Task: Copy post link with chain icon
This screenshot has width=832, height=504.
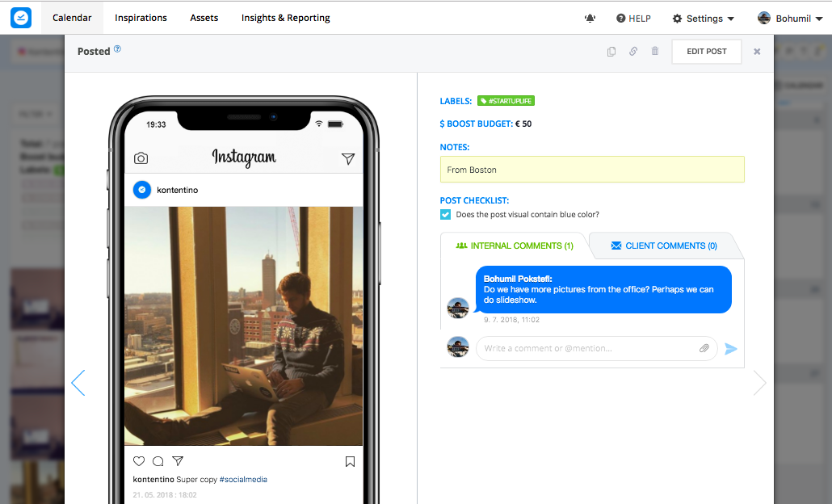Action: [633, 52]
